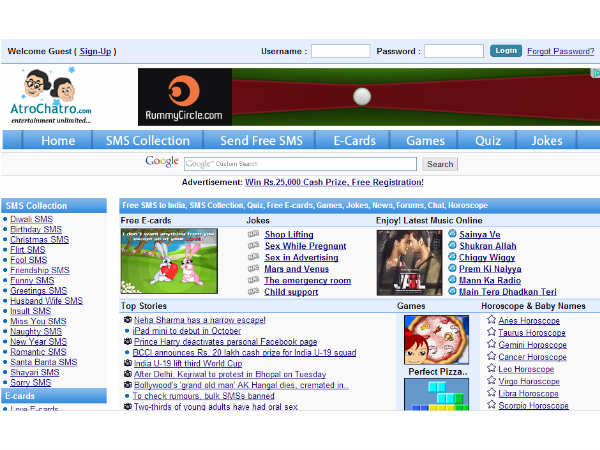This screenshot has width=600, height=450.
Task: Click the Google logo by search box
Action: click(162, 161)
